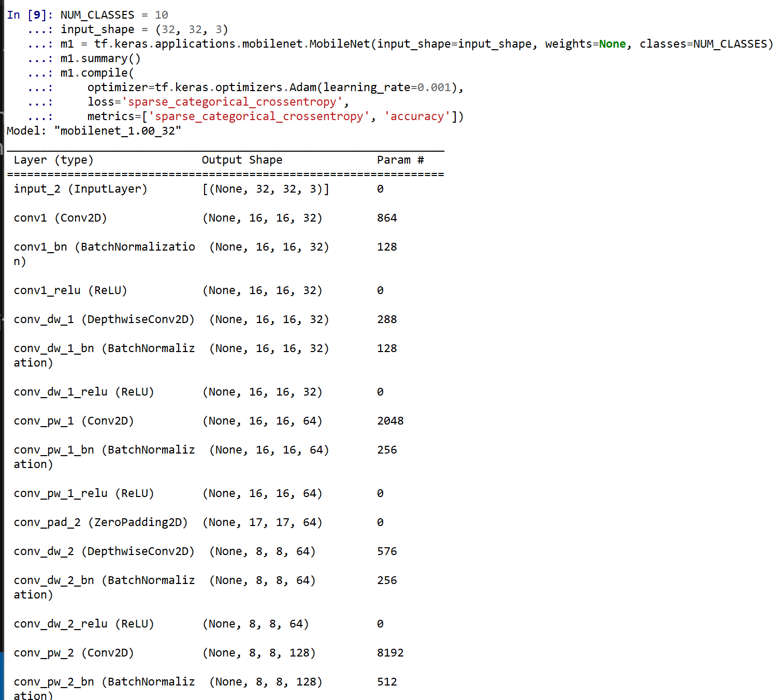The image size is (784, 700).
Task: Click the 864 parameter count
Action: (x=387, y=218)
